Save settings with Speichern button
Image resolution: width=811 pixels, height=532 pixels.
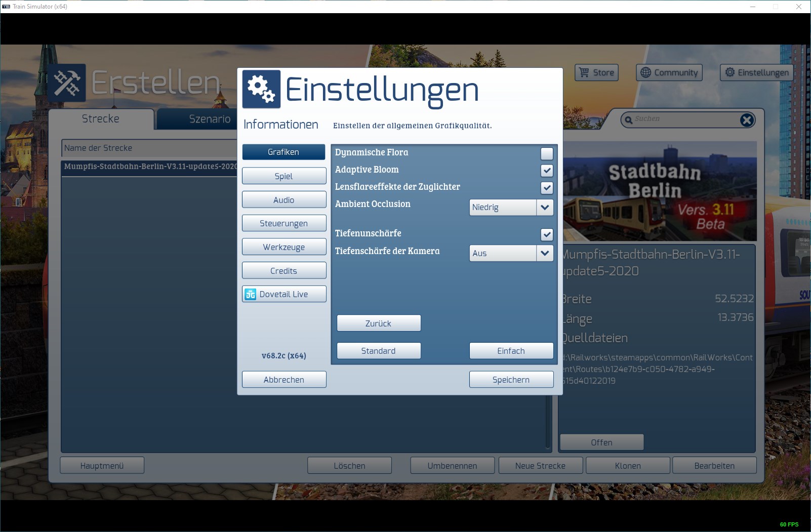[x=511, y=380]
